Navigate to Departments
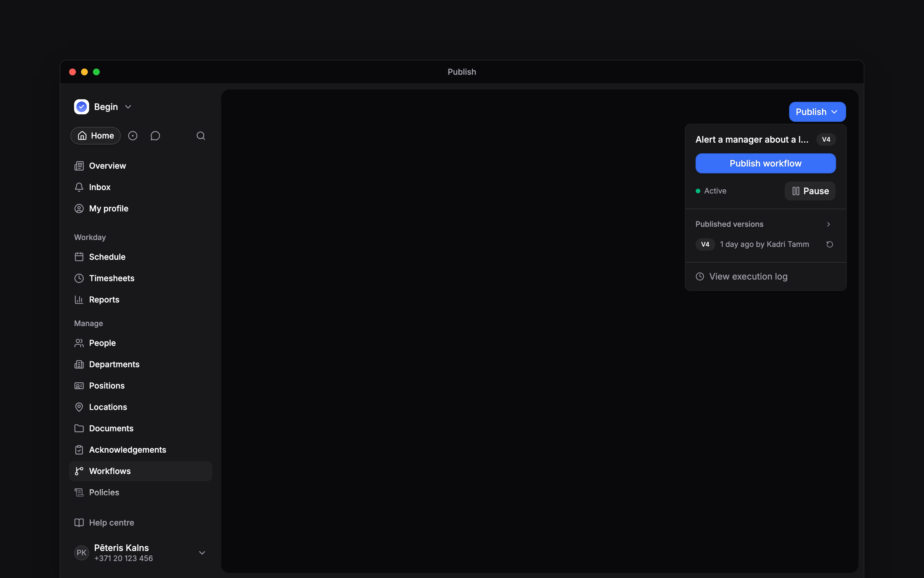924x578 pixels. coord(140,364)
